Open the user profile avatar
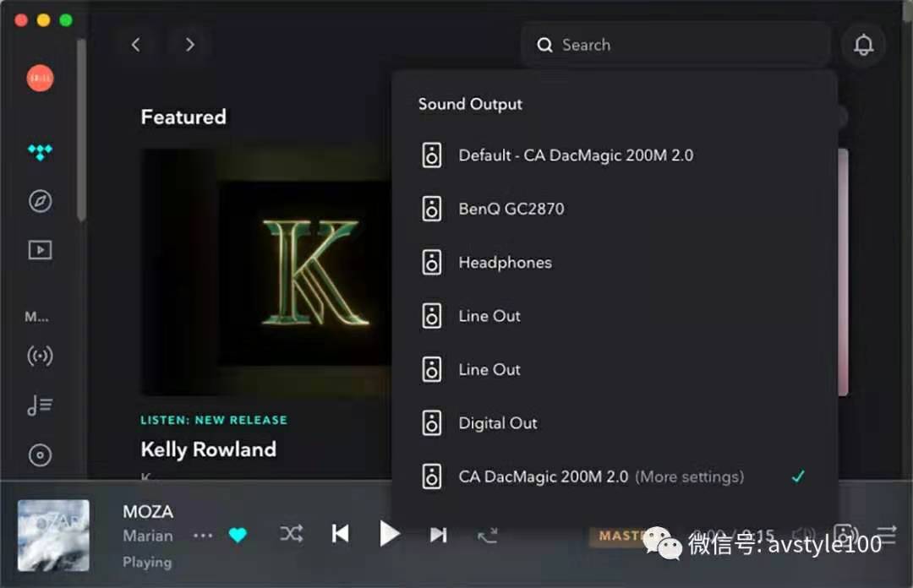913x588 pixels. point(41,78)
